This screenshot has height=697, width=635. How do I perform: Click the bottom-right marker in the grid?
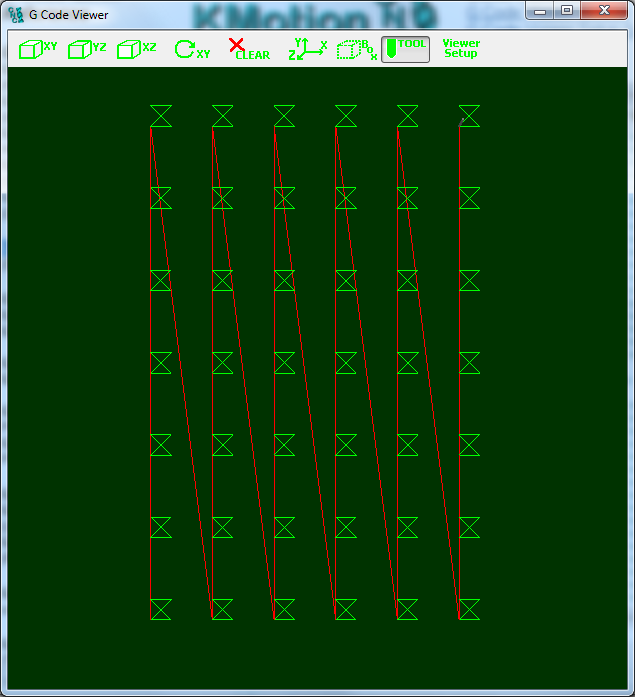(x=469, y=609)
